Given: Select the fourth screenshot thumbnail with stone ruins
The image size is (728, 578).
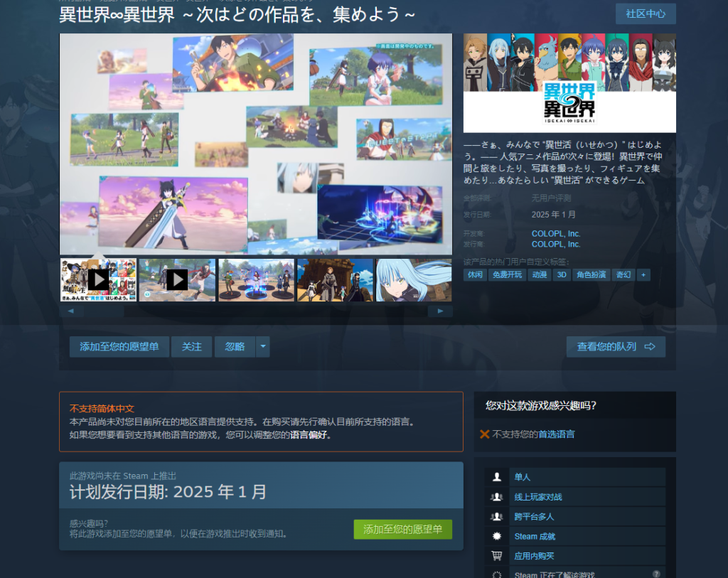Looking at the screenshot, I should 336,280.
